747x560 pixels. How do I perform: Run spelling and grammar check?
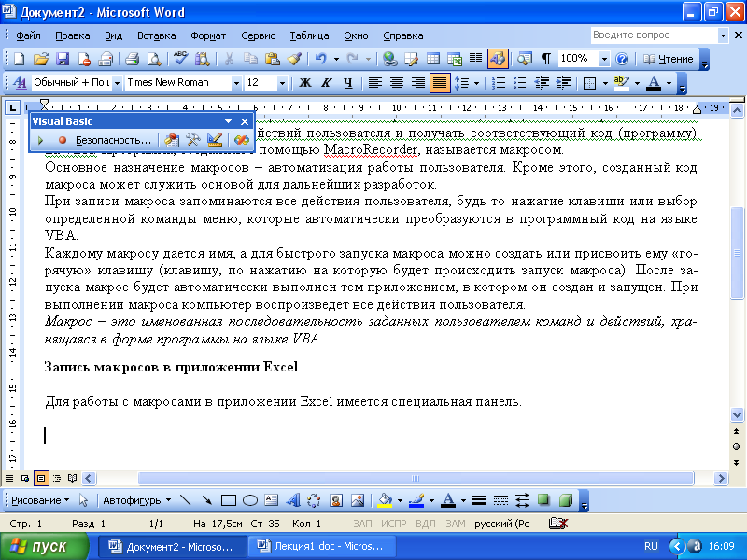tap(180, 59)
